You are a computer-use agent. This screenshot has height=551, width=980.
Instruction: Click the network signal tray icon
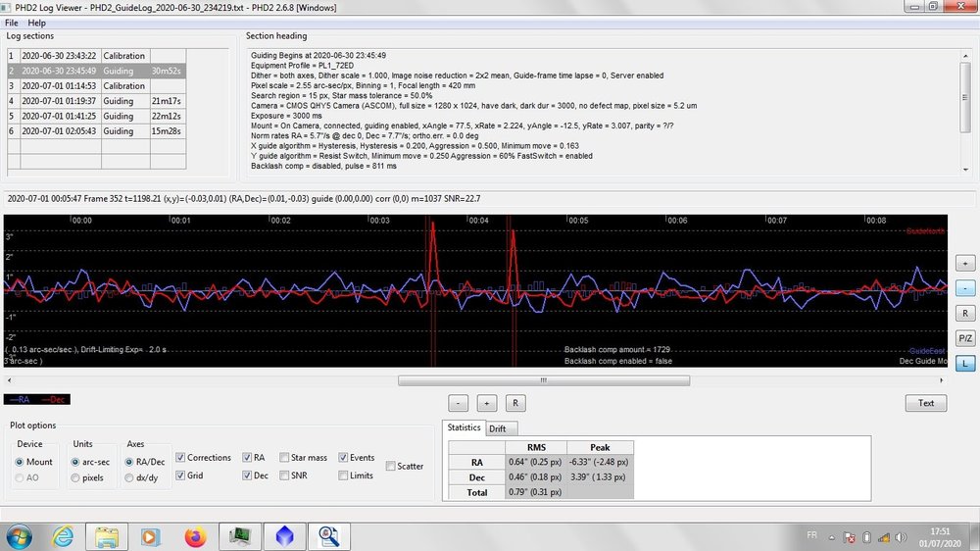click(884, 537)
